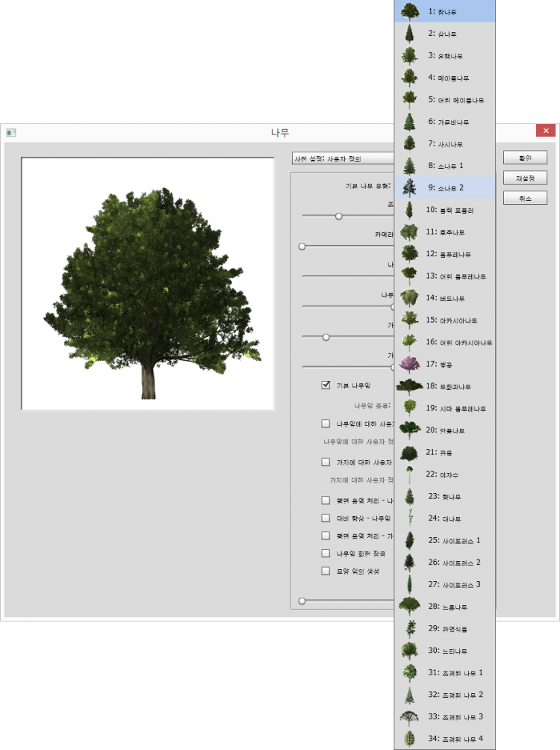The image size is (560, 750).
Task: Click the 카메라 slider handle
Action: point(302,246)
